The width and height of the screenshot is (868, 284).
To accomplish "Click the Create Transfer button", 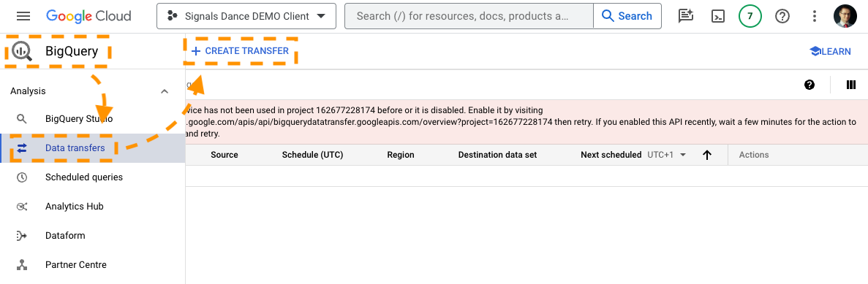I will (x=241, y=51).
